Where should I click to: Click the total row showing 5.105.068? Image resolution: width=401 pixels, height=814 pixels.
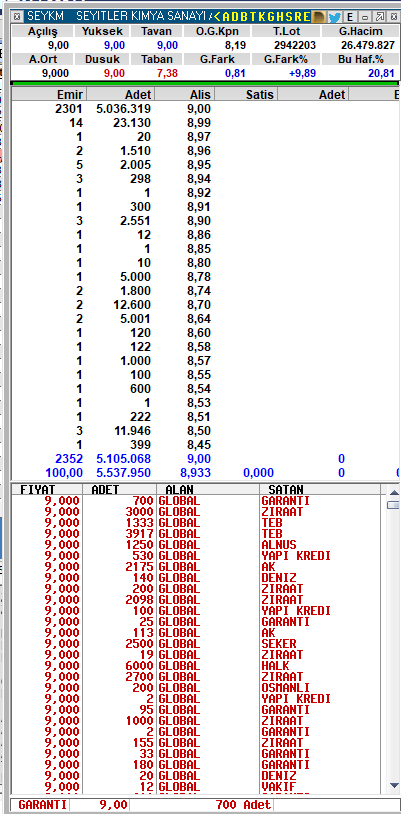click(x=206, y=459)
